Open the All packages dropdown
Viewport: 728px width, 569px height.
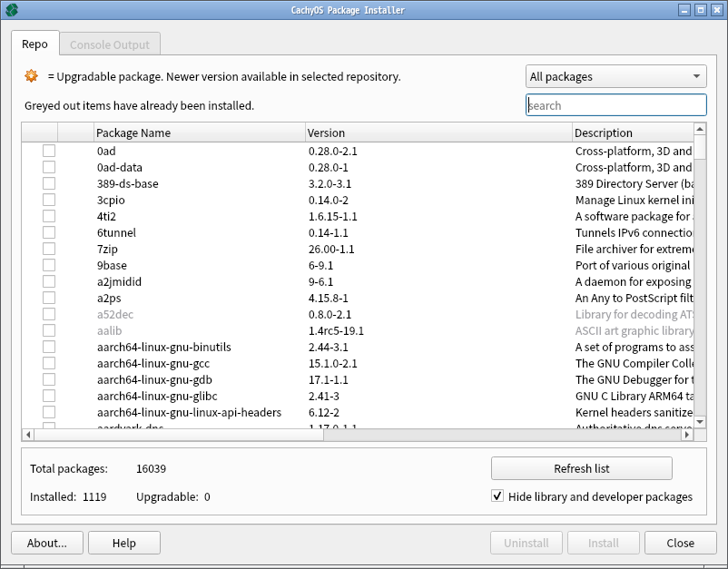[616, 77]
